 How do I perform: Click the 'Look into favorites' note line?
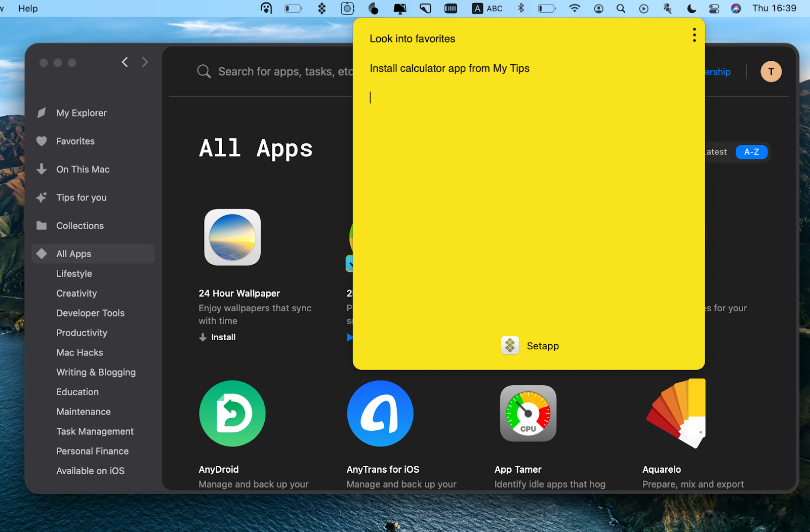(412, 38)
